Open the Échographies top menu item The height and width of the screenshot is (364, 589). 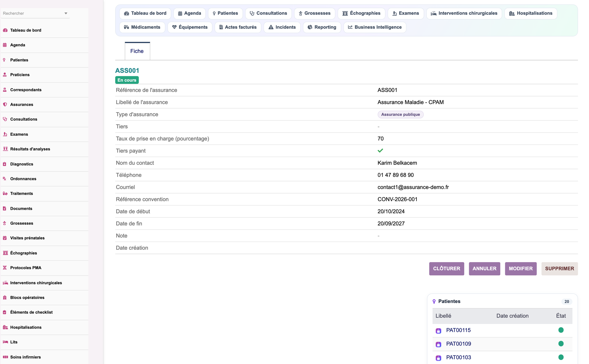pyautogui.click(x=361, y=13)
